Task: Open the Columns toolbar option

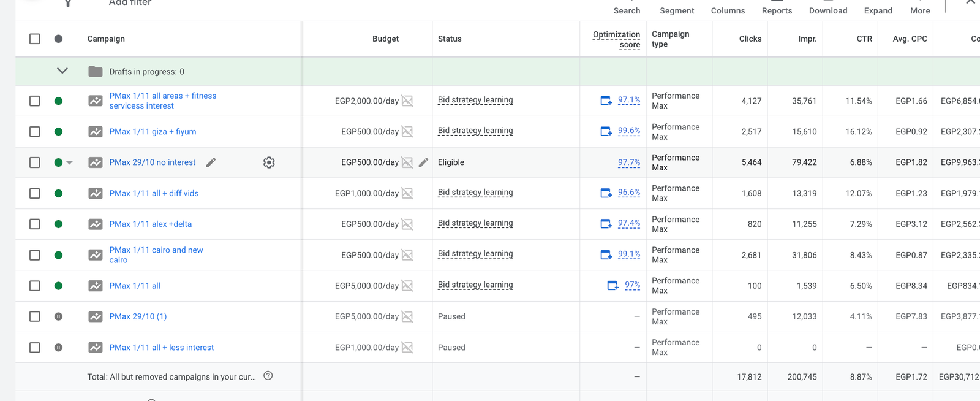Action: 728,10
